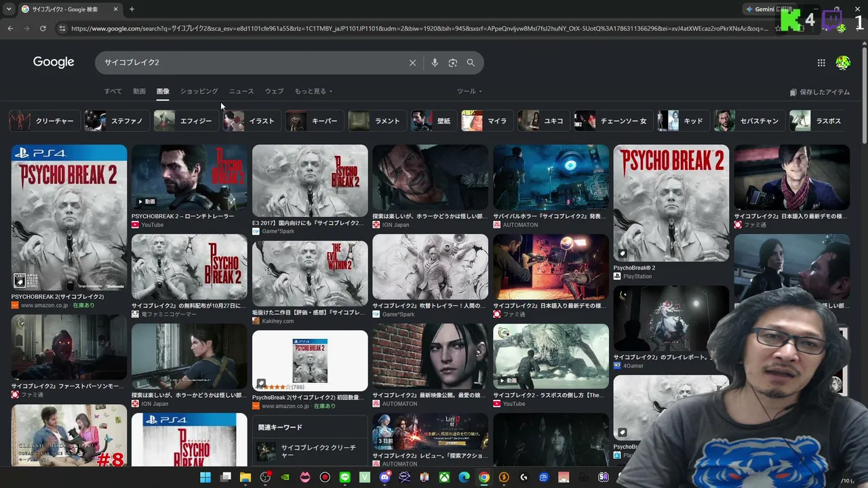Open the ツール dropdown

pos(469,91)
